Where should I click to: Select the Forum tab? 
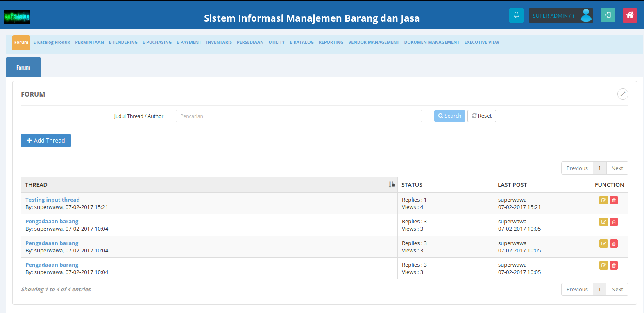pos(23,68)
